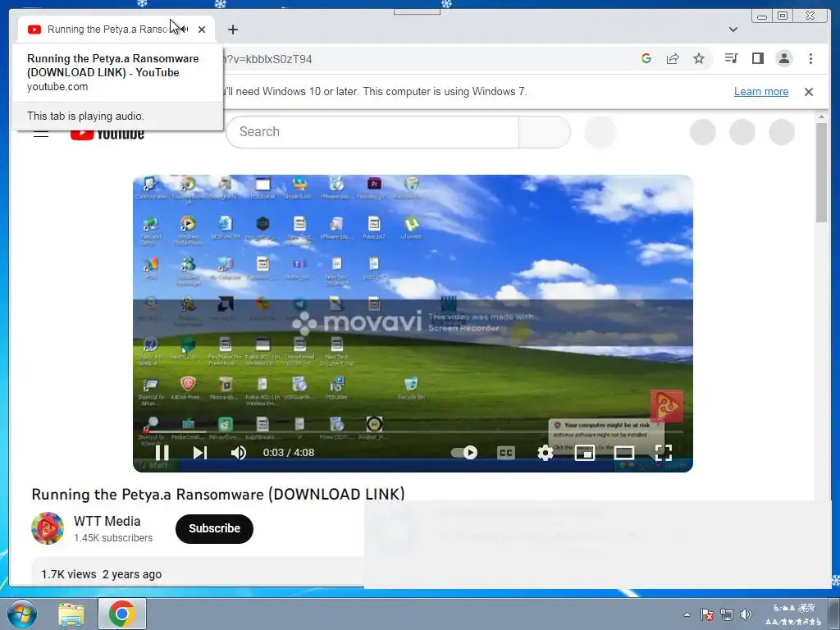Seek on the video progress bar
Viewport: 840px width, 630px height.
(413, 431)
